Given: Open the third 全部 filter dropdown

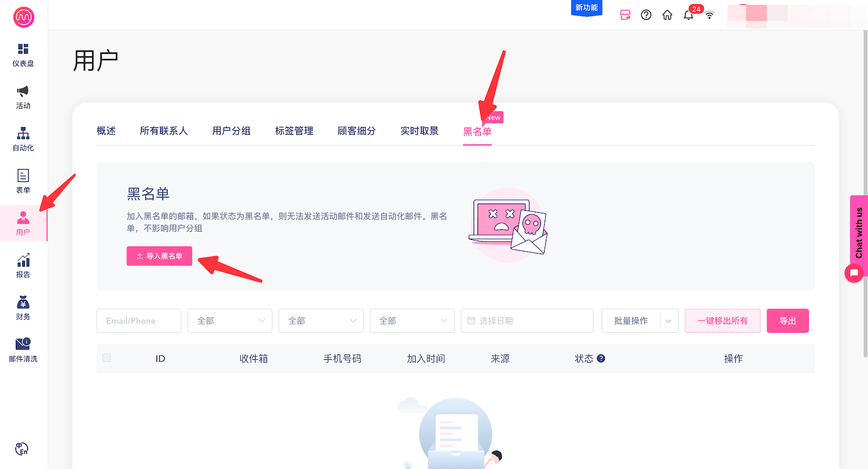Looking at the screenshot, I should tap(412, 321).
